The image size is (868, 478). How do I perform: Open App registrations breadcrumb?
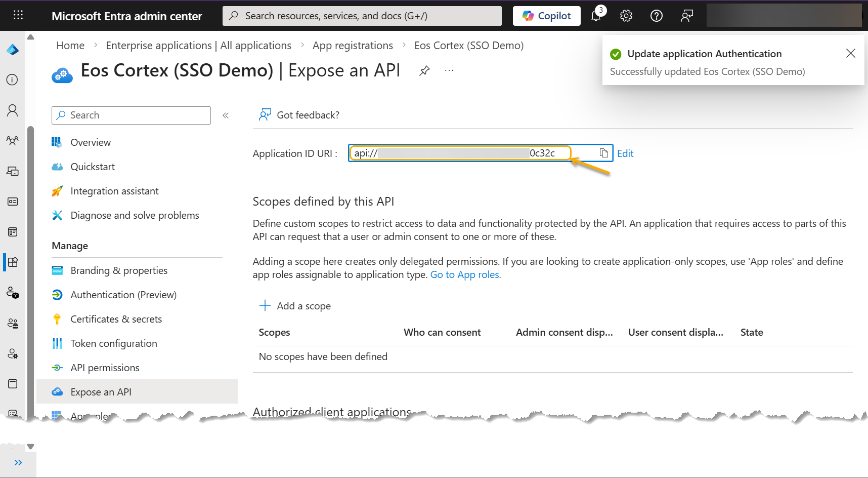(x=353, y=46)
